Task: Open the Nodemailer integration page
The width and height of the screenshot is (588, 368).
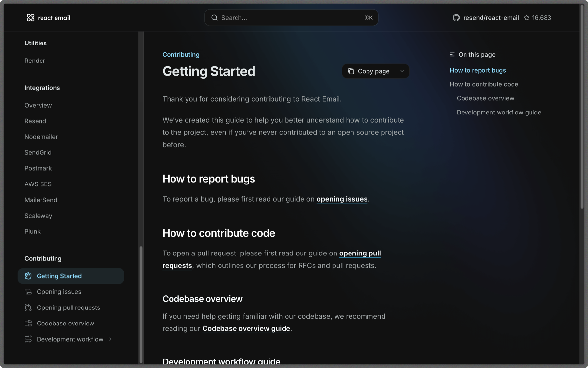Action: [41, 137]
